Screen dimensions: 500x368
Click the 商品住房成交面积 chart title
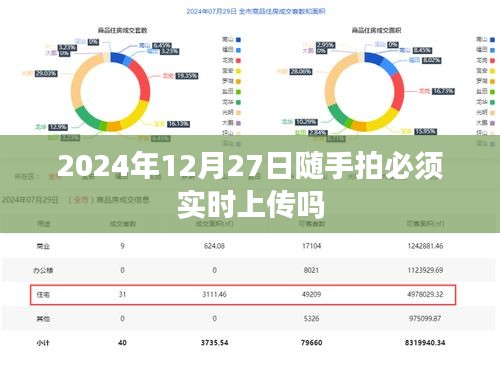tap(377, 30)
